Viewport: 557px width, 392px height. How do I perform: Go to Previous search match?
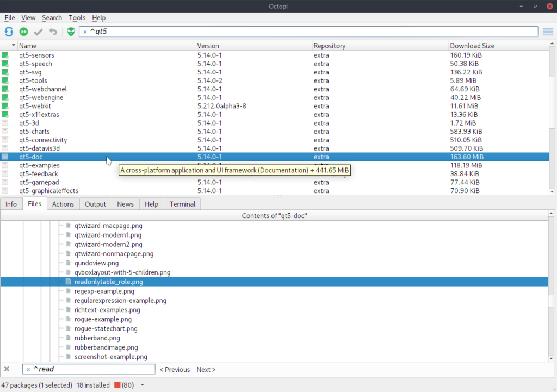click(x=175, y=370)
